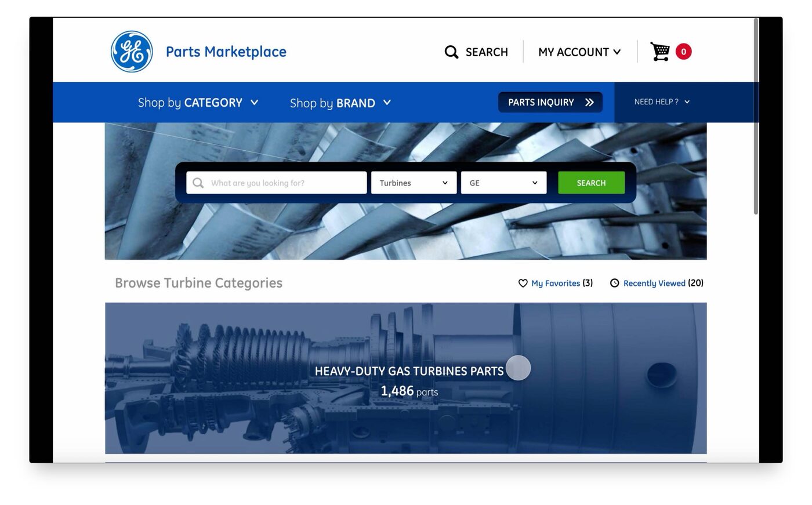This screenshot has width=812, height=505.
Task: Click the red cart count badge
Action: click(684, 52)
